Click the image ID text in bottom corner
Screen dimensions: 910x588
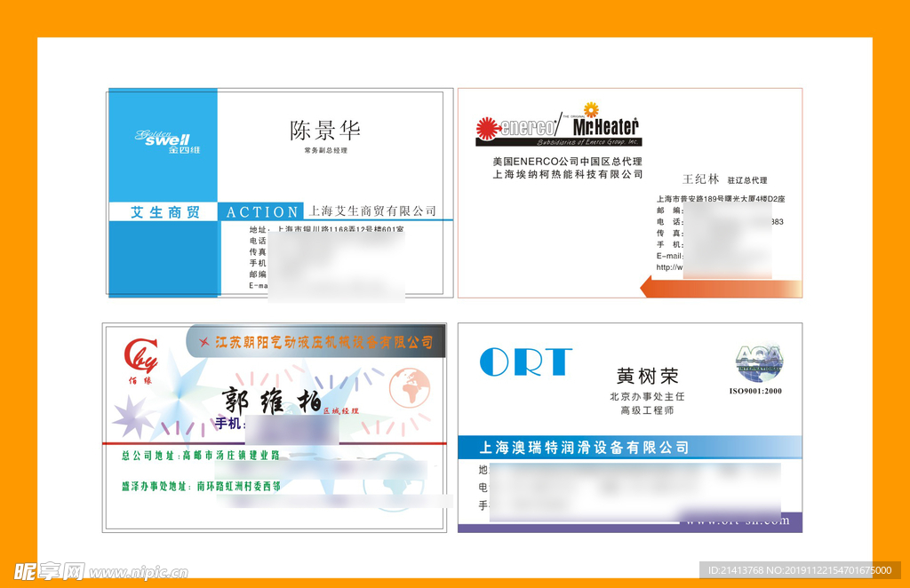pyautogui.click(x=798, y=570)
